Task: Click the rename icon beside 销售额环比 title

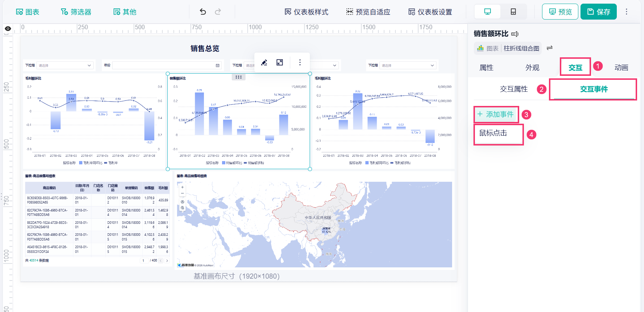Action: click(x=515, y=34)
